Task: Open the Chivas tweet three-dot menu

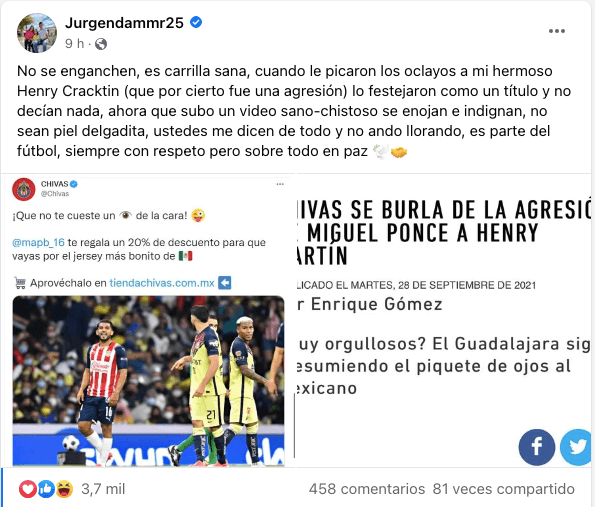Action: click(x=280, y=184)
